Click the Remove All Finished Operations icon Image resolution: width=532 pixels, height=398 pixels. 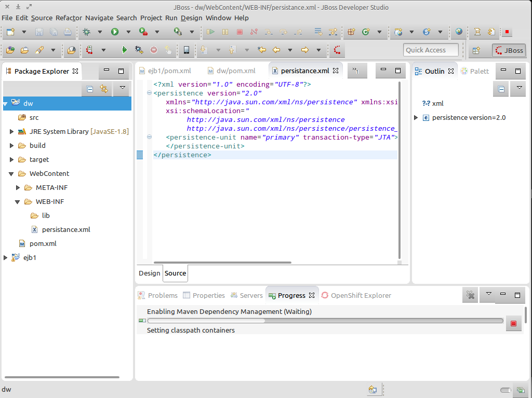(x=470, y=295)
